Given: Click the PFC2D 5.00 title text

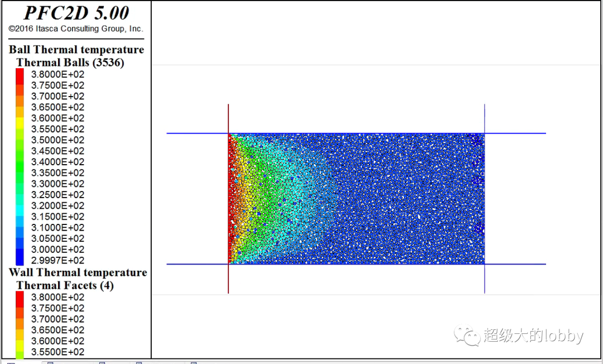Looking at the screenshot, I should 76,13.
